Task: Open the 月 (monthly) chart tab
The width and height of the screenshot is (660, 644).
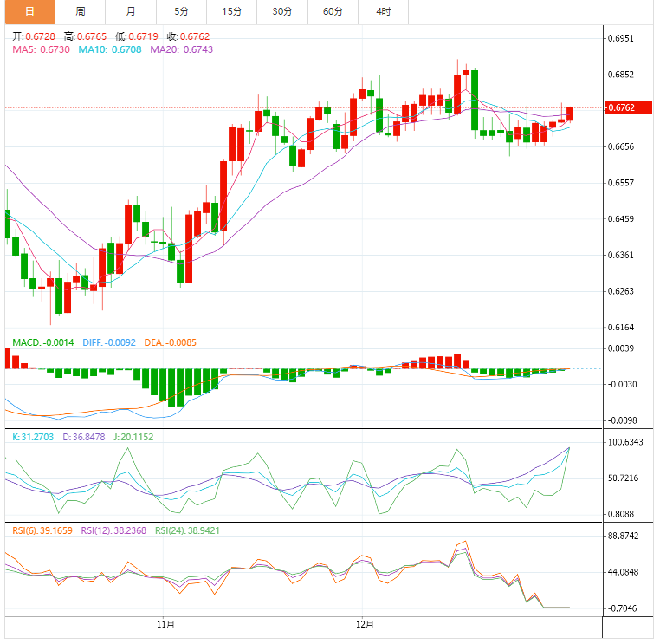Action: point(130,11)
